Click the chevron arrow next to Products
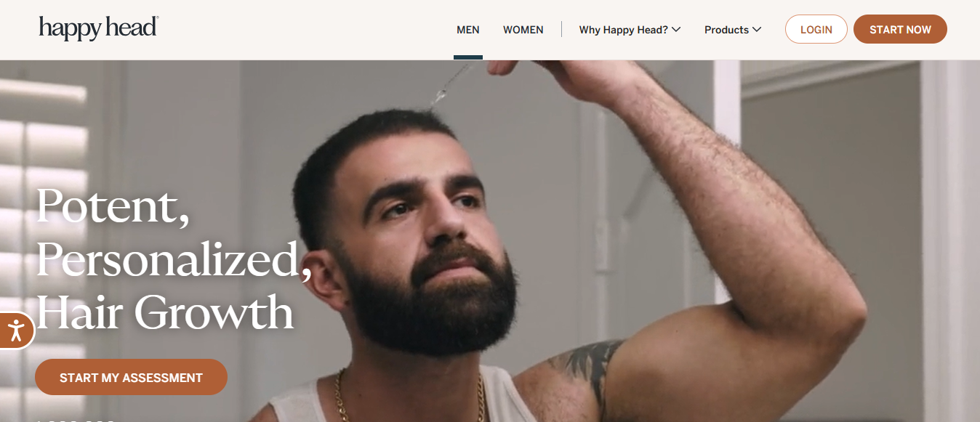 point(757,30)
